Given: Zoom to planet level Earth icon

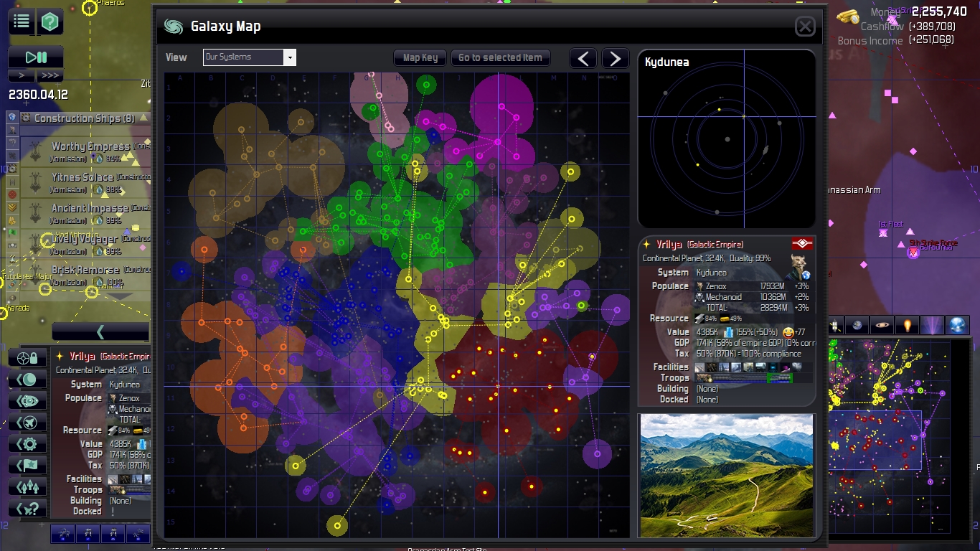Looking at the screenshot, I should pyautogui.click(x=857, y=326).
